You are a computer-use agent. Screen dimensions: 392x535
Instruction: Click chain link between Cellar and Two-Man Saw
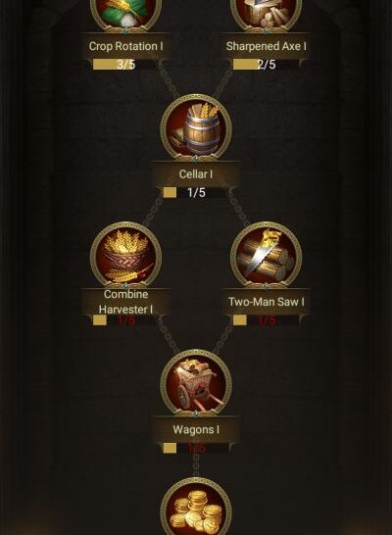pos(239,208)
